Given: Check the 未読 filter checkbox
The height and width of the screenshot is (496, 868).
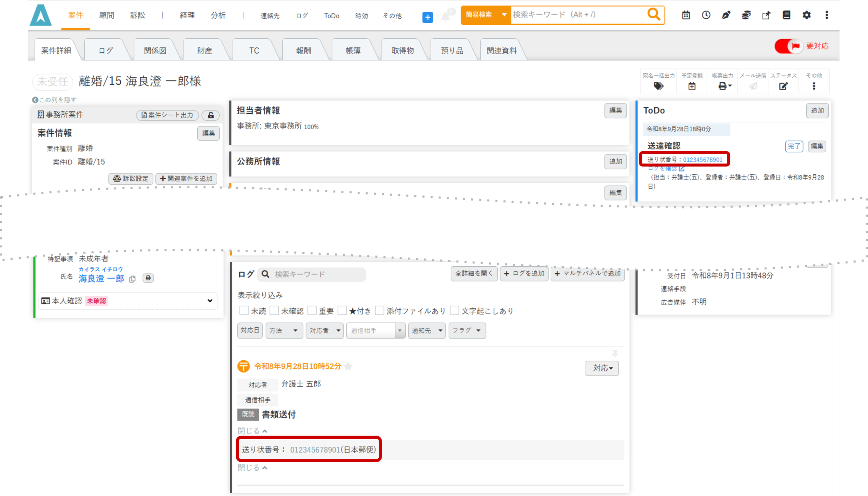Looking at the screenshot, I should pos(244,310).
